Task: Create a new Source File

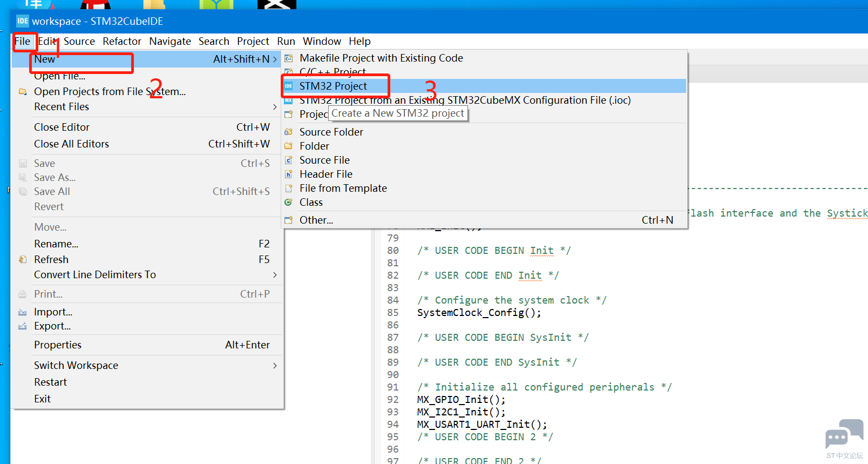Action: click(x=484, y=160)
